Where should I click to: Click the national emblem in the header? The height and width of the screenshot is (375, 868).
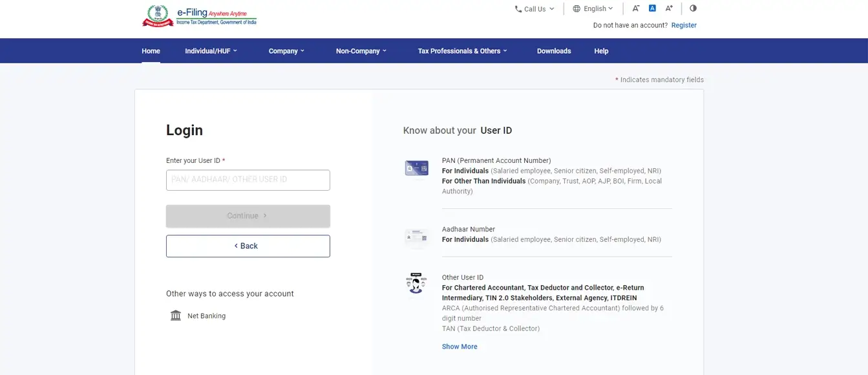[x=157, y=15]
